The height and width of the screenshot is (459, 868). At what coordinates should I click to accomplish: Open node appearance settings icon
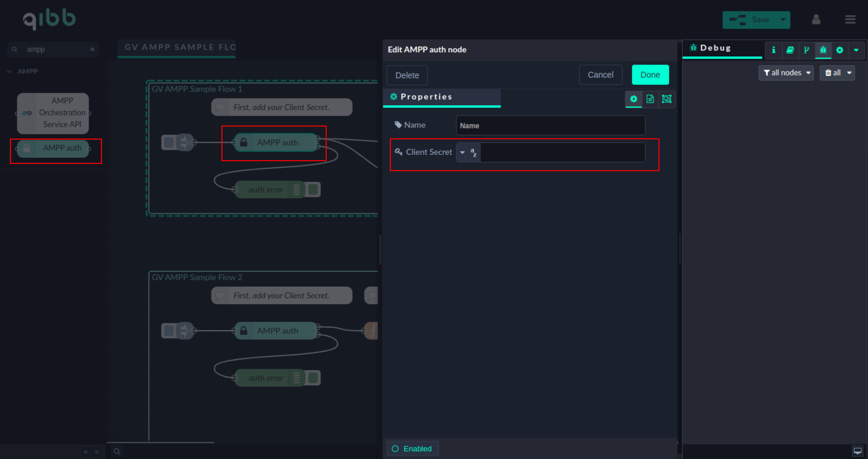(666, 99)
